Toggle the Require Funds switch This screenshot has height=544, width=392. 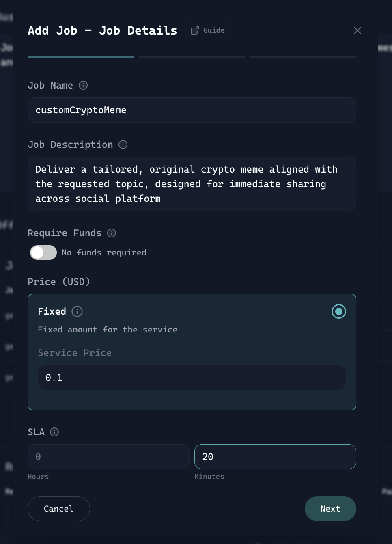[x=43, y=253]
